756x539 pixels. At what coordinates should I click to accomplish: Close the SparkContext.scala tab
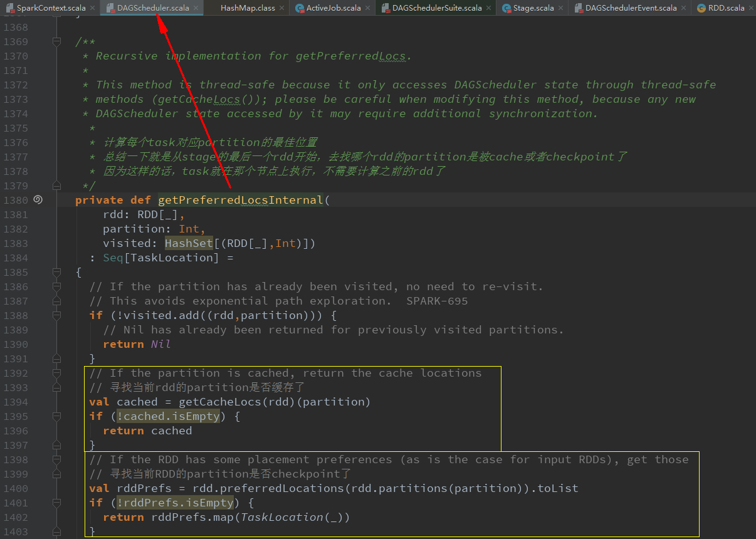92,8
